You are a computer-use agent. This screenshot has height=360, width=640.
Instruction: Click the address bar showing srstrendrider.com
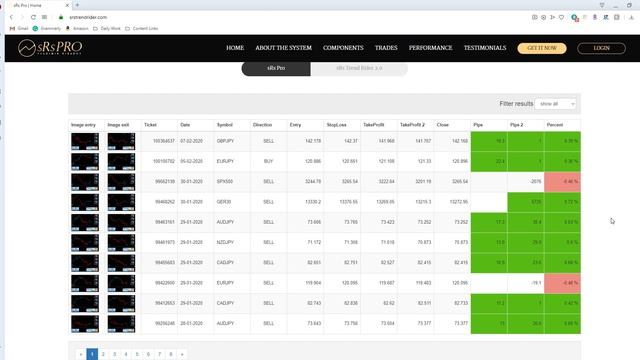point(88,17)
